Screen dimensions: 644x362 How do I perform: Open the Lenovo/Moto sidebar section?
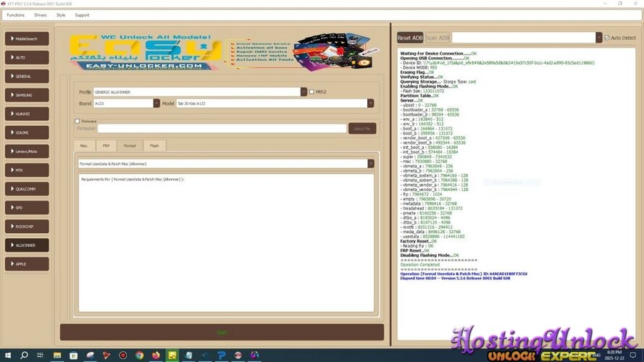pos(27,151)
